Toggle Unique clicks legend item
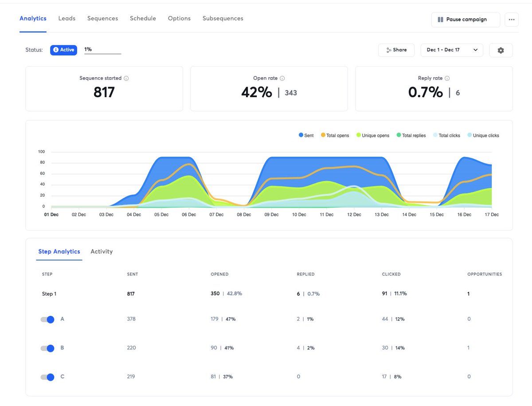This screenshot has height=406, width=532. click(483, 135)
